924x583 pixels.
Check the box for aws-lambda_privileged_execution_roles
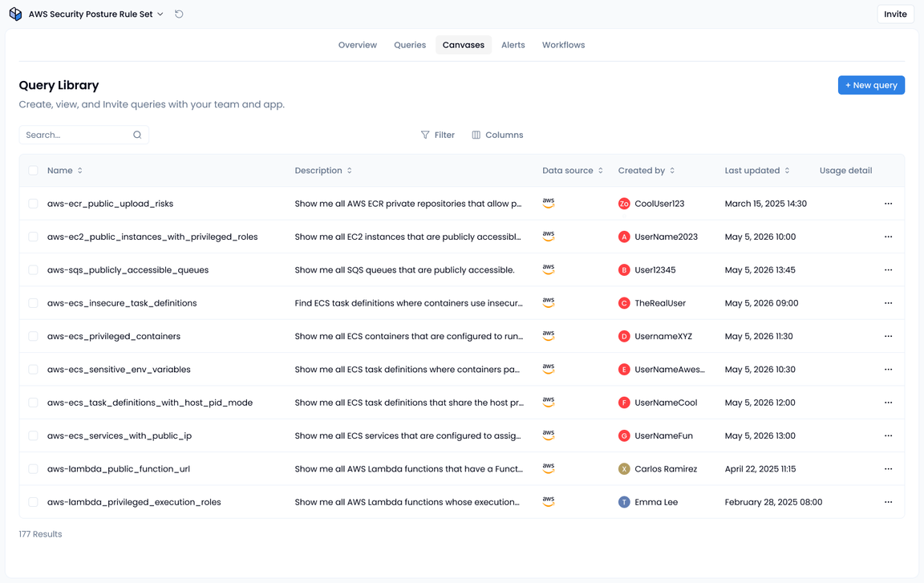tap(33, 502)
